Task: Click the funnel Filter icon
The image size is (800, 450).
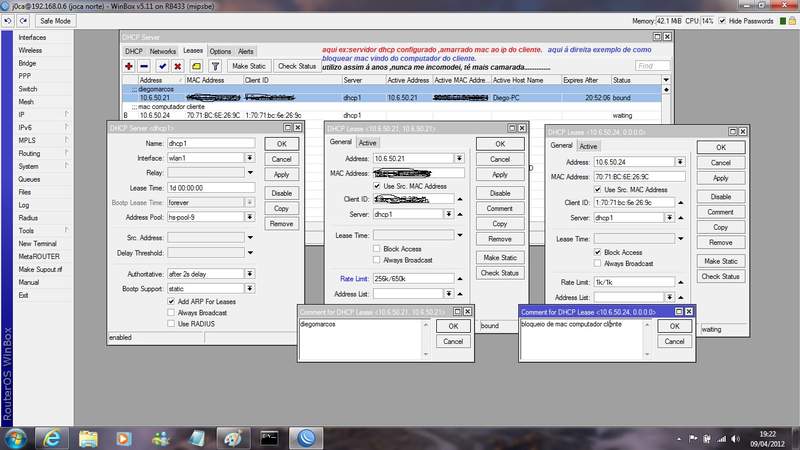Action: tap(215, 66)
